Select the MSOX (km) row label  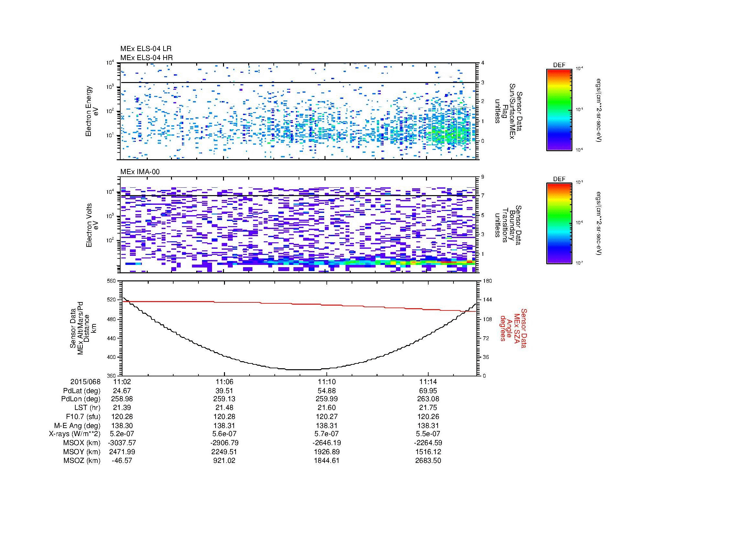[x=82, y=443]
